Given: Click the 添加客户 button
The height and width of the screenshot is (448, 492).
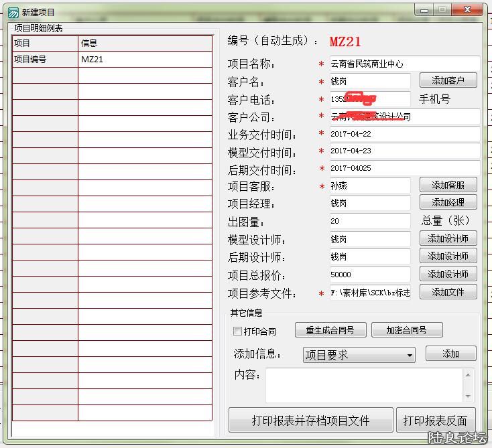Looking at the screenshot, I should [448, 80].
